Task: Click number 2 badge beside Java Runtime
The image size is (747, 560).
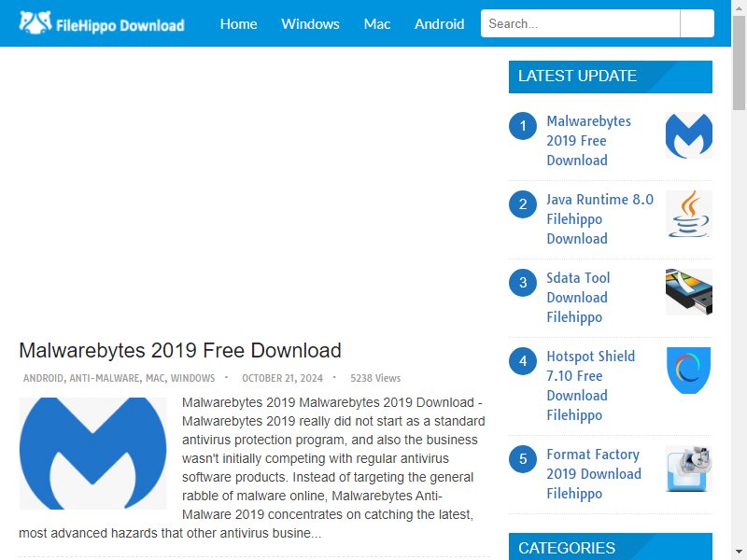Action: pyautogui.click(x=523, y=204)
